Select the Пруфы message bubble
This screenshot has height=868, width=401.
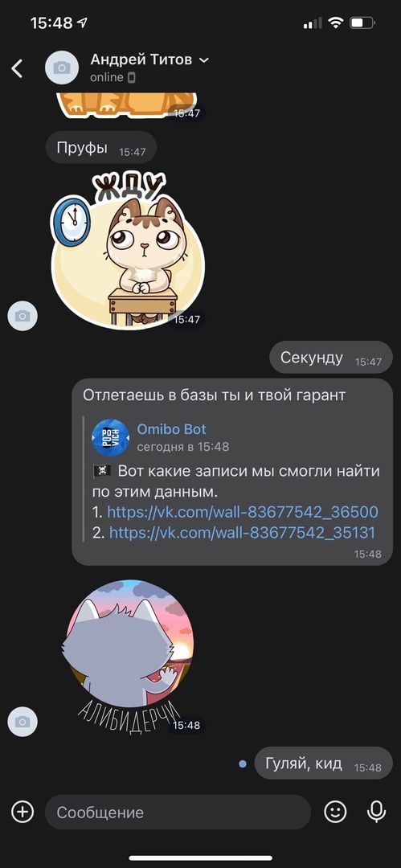pyautogui.click(x=100, y=147)
